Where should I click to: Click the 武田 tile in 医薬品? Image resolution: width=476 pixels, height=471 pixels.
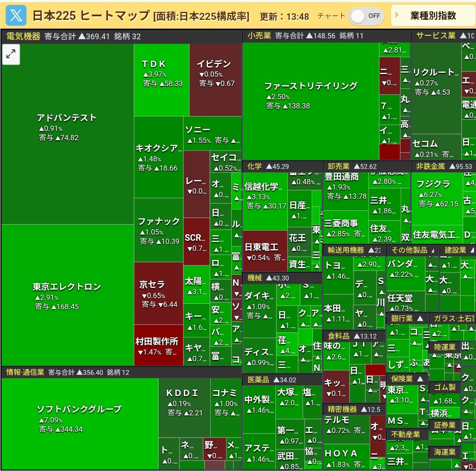289,460
